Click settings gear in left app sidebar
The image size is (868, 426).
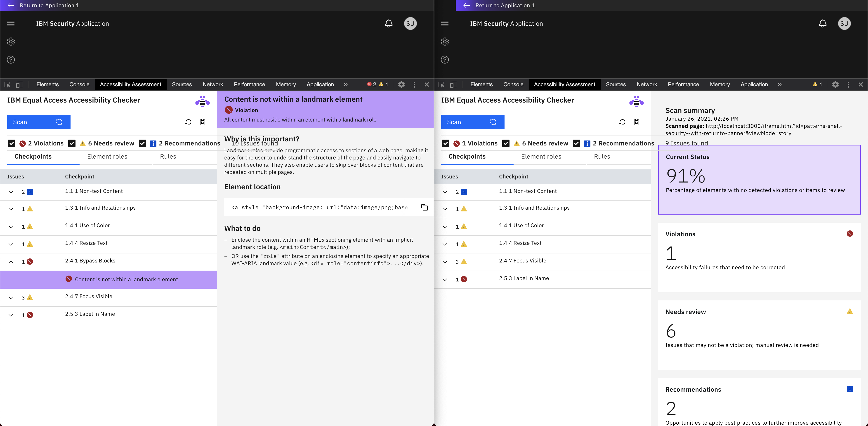(11, 42)
